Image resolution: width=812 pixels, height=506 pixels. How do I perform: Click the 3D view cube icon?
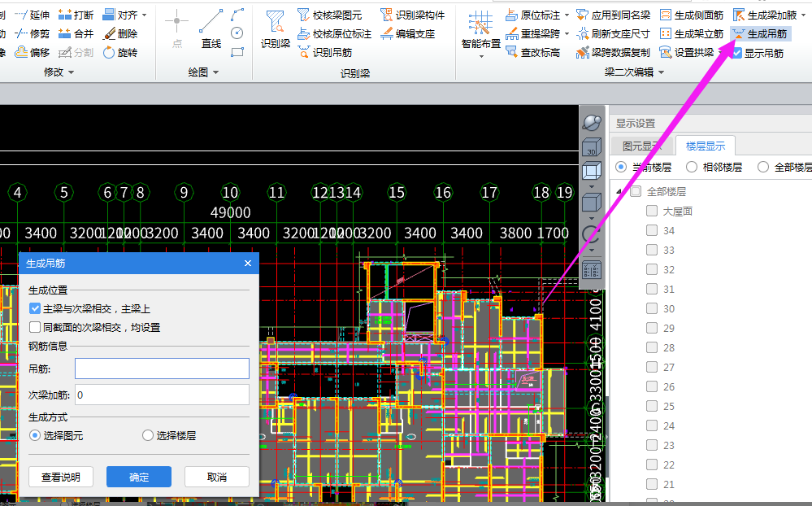[x=592, y=147]
